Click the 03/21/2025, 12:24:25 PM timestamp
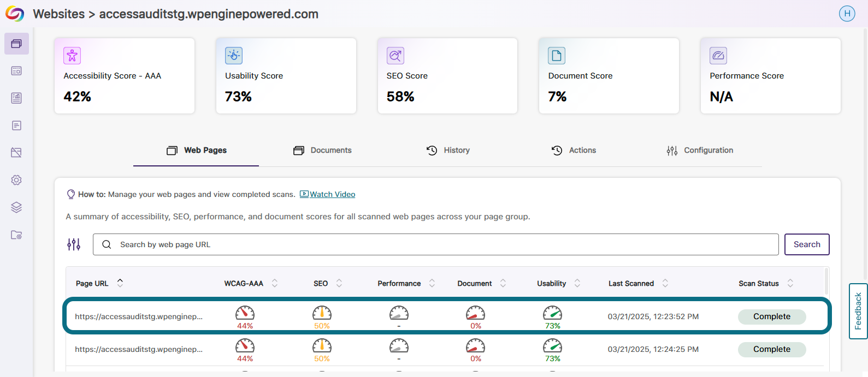Screen dimensions: 868x377 (x=653, y=349)
